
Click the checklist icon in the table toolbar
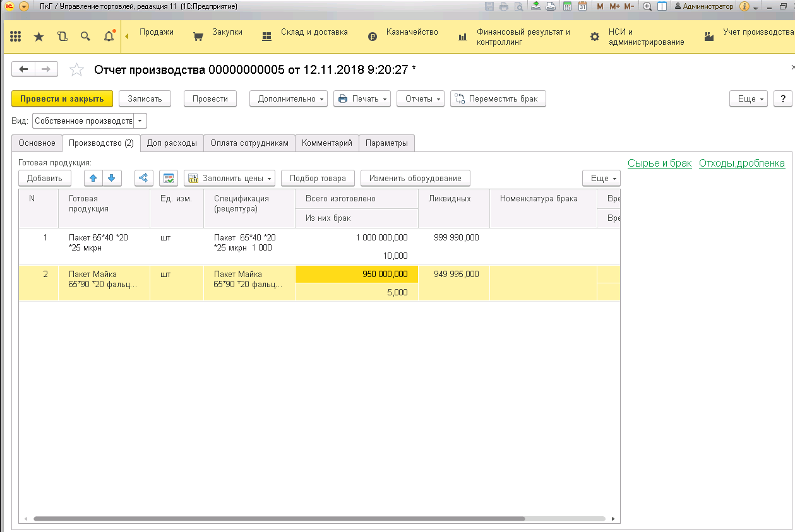[x=169, y=178]
